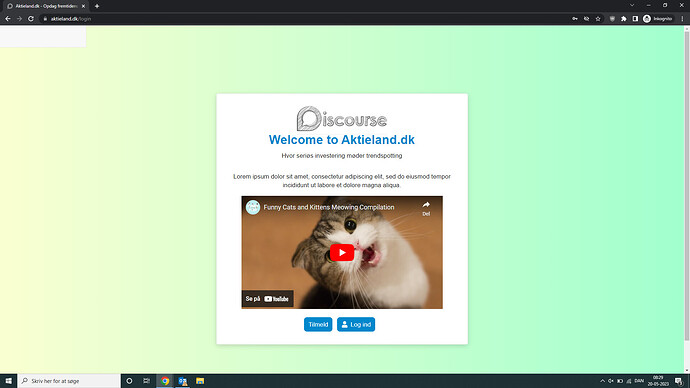The height and width of the screenshot is (388, 690).
Task: Click the third-party cookies blocked eye icon
Action: click(586, 18)
